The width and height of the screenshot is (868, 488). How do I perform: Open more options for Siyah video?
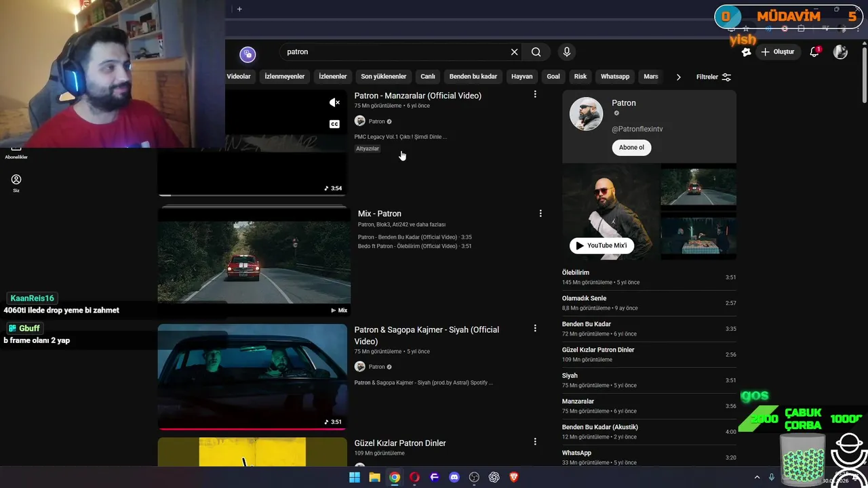[x=535, y=329]
